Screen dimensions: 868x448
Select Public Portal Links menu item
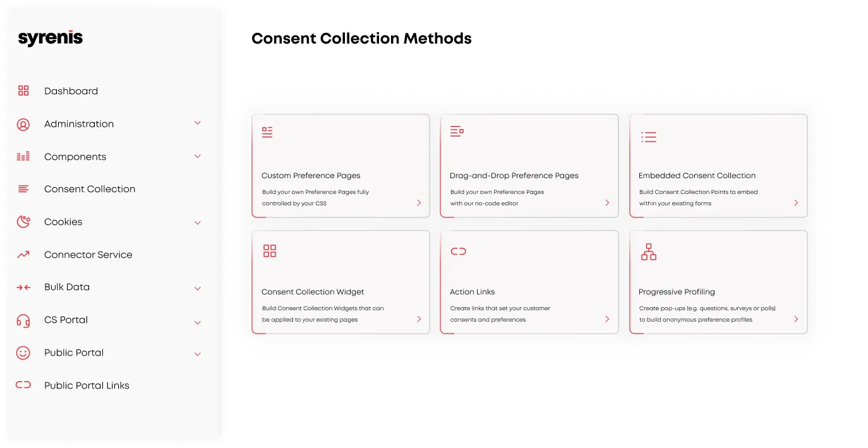click(x=87, y=385)
